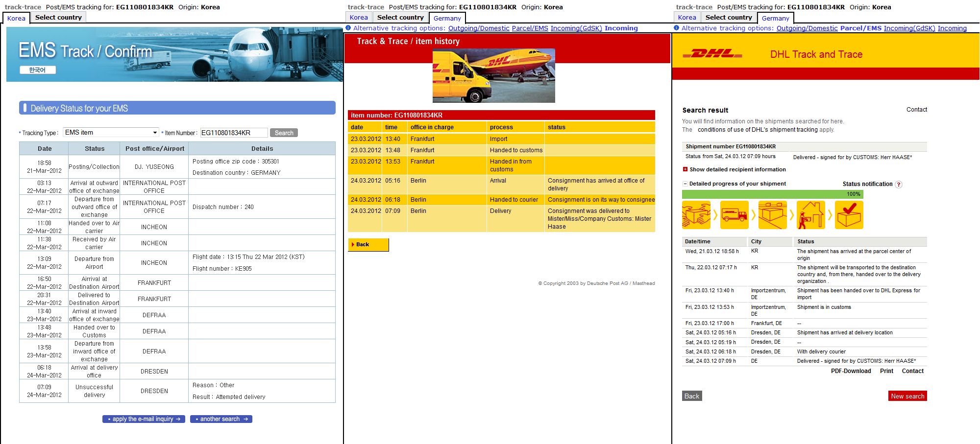Open Parcel/EMS link in item history panel
The height and width of the screenshot is (444, 980).
(x=530, y=28)
